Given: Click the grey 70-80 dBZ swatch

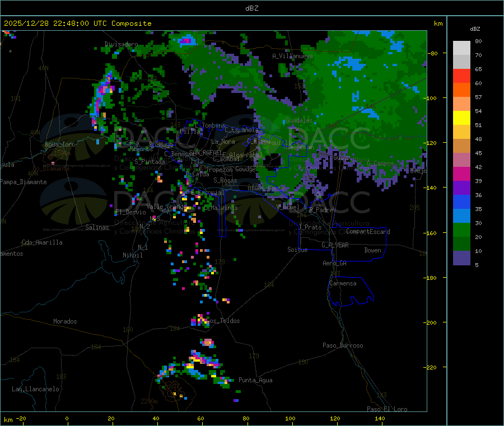Looking at the screenshot, I should pos(461,48).
